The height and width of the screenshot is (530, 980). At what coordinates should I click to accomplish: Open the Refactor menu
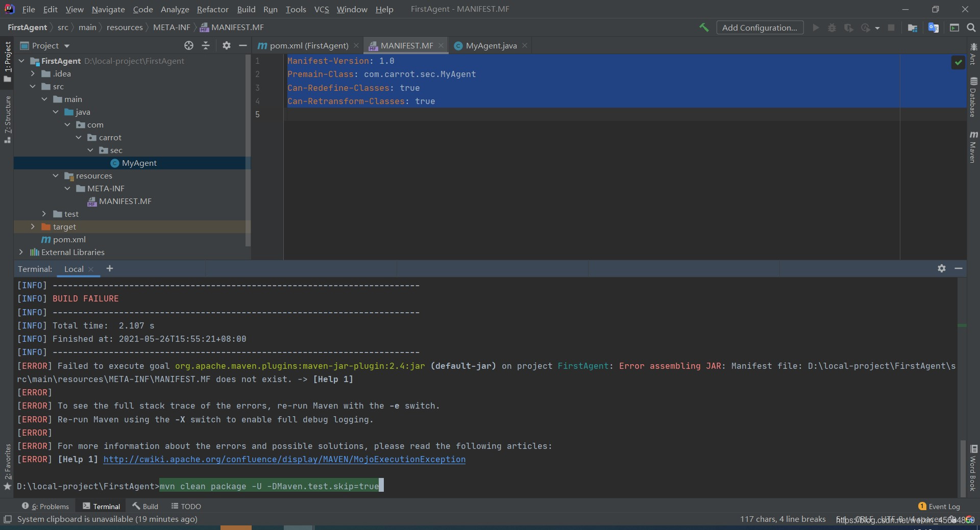point(212,9)
